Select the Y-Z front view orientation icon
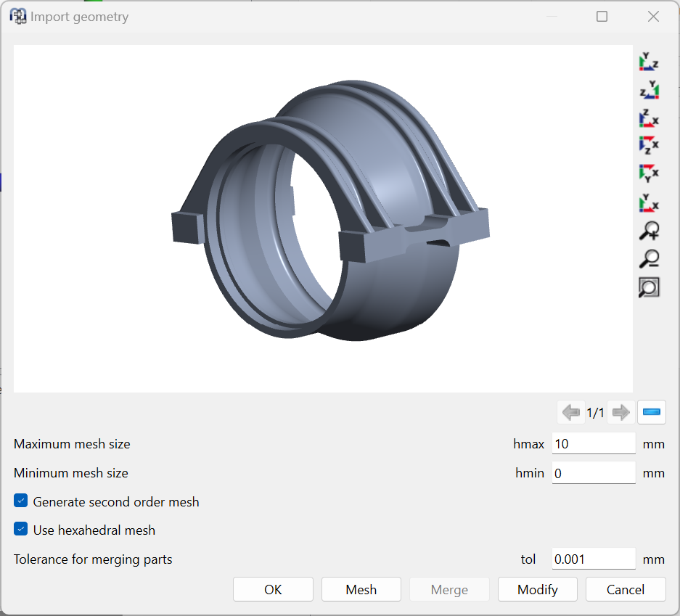 click(649, 62)
